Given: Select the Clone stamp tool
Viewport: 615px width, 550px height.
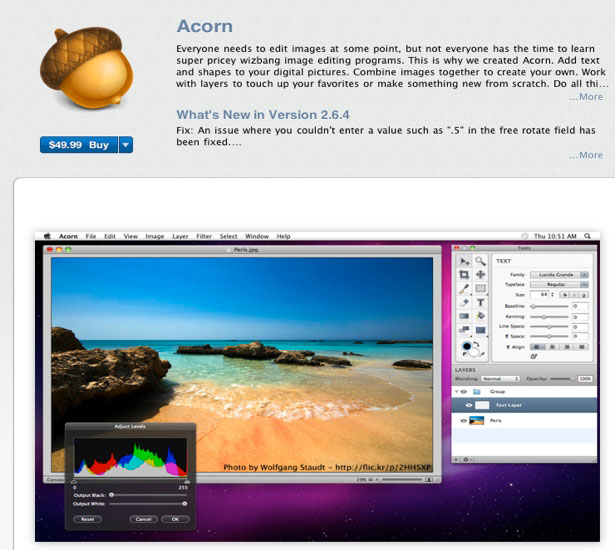Looking at the screenshot, I should [x=464, y=330].
